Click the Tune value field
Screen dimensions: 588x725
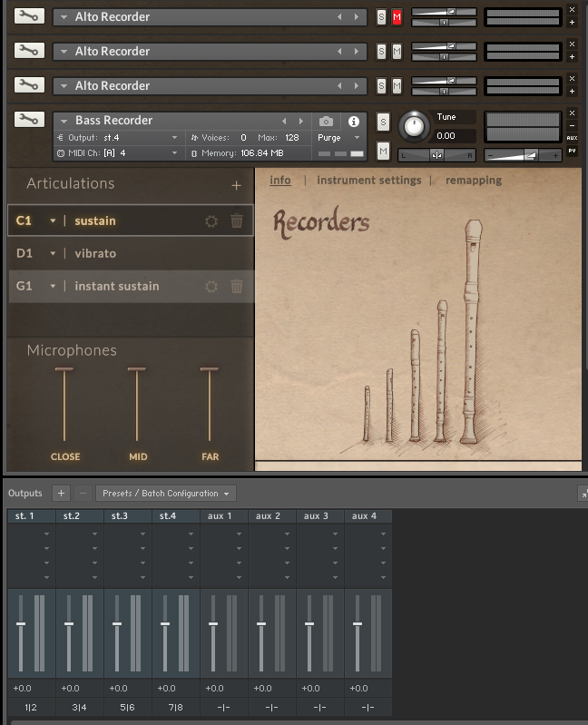coord(454,136)
